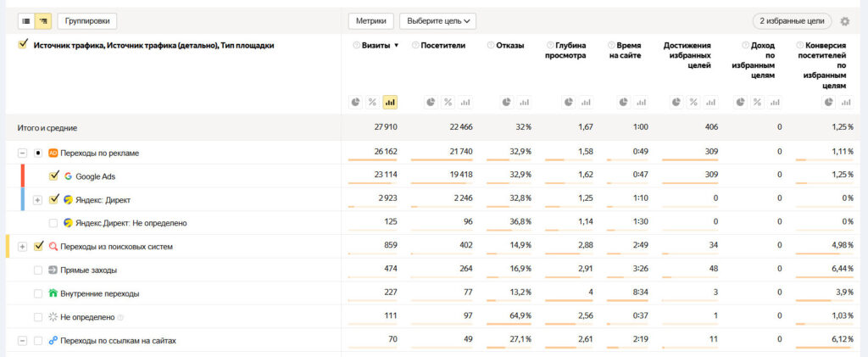Screen dimensions: 868x357
Task: Click help icon next to Посетители header
Action: point(415,46)
